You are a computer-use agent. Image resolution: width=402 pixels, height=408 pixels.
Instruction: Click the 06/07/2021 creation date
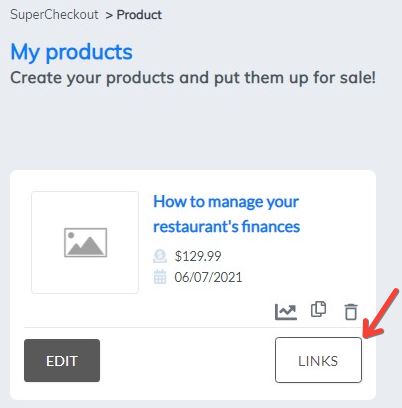208,277
